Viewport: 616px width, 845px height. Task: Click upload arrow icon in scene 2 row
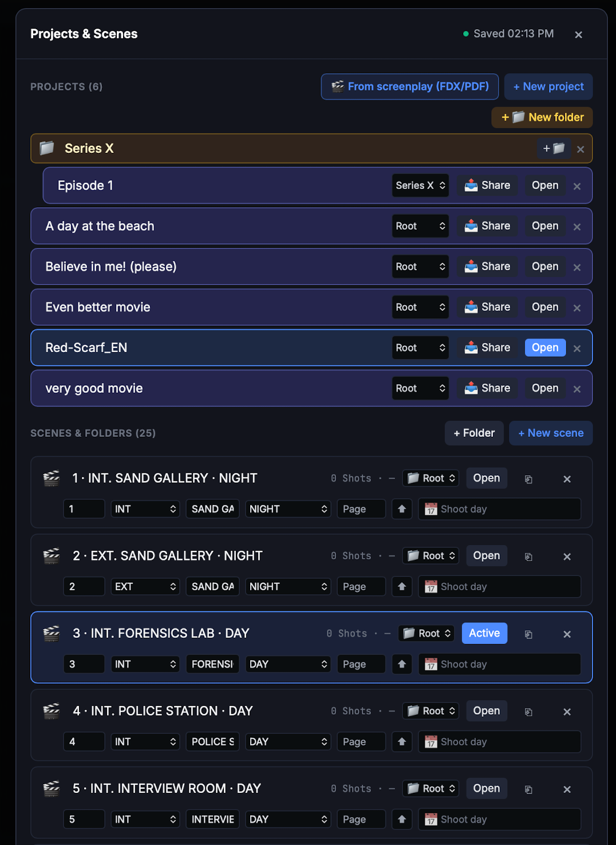[x=402, y=586]
